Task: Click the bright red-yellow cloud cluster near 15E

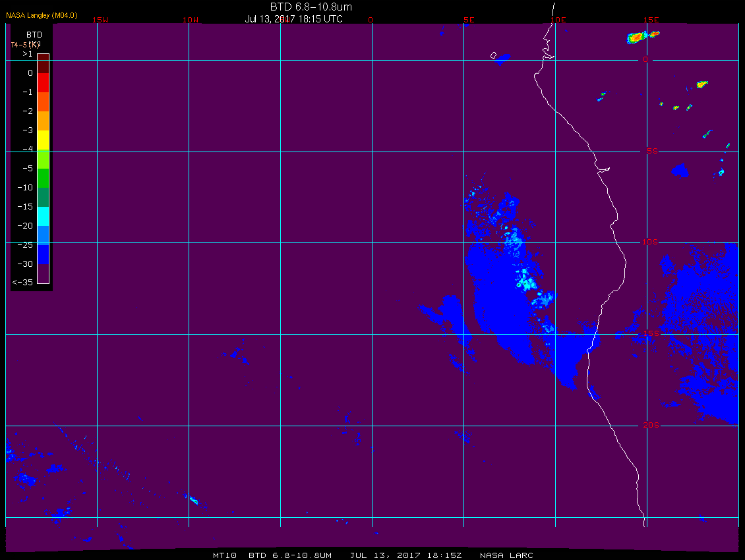Action: tap(637, 38)
